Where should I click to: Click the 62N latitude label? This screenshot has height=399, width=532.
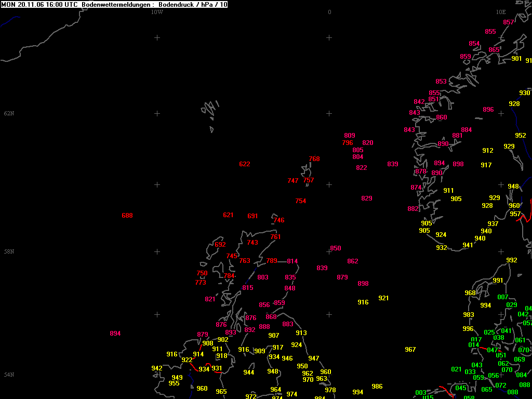click(x=9, y=113)
